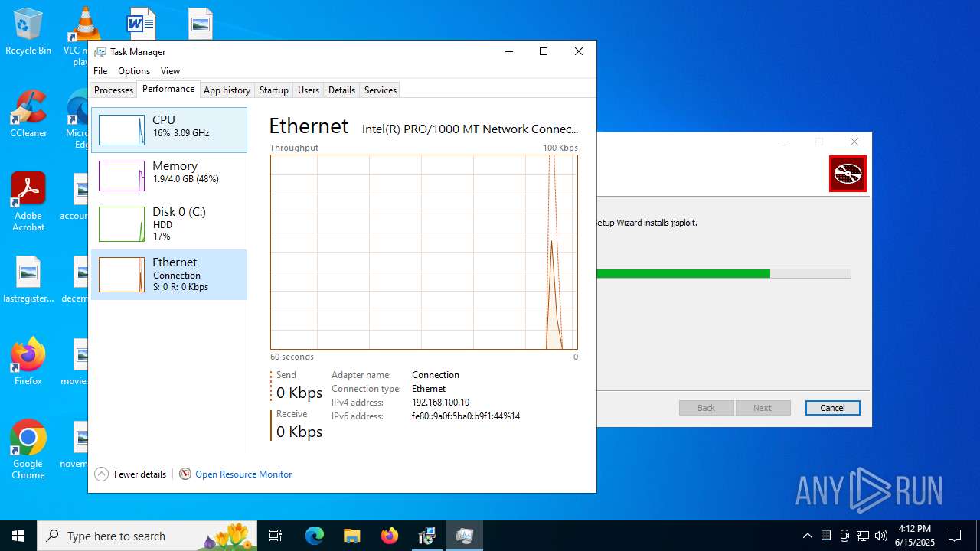This screenshot has width=980, height=551.
Task: Click the installer's green progress bar
Action: coord(724,273)
